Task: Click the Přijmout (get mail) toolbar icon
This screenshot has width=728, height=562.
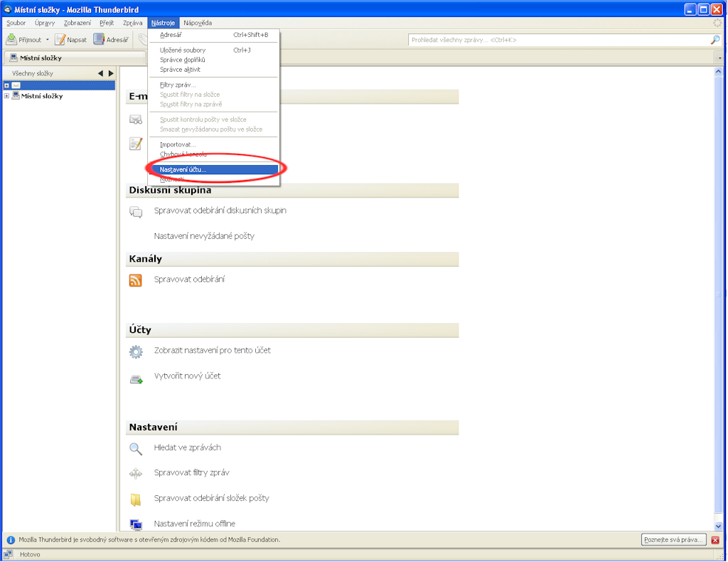Action: [11, 39]
